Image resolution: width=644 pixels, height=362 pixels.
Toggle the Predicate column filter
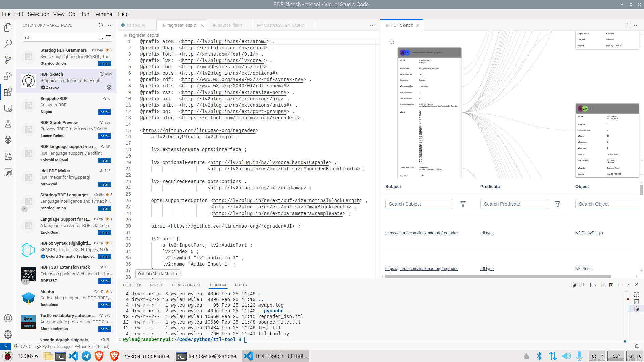click(x=557, y=204)
